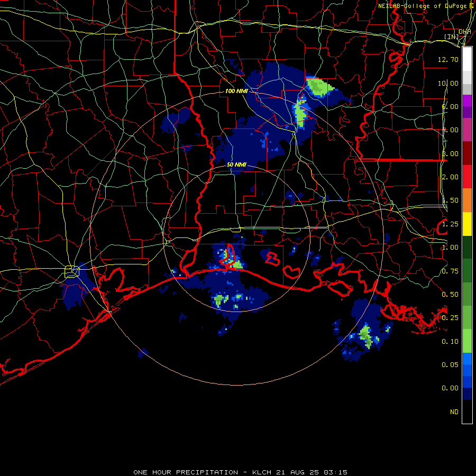Click the 03:15 timestamp in caption
476x476 pixels.
pos(335,472)
